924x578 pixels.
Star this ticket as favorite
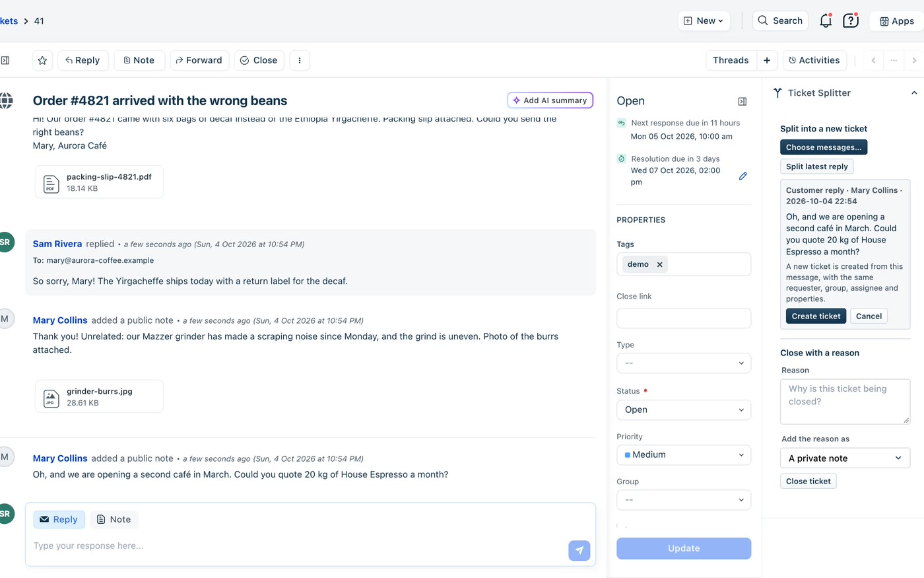pyautogui.click(x=42, y=60)
